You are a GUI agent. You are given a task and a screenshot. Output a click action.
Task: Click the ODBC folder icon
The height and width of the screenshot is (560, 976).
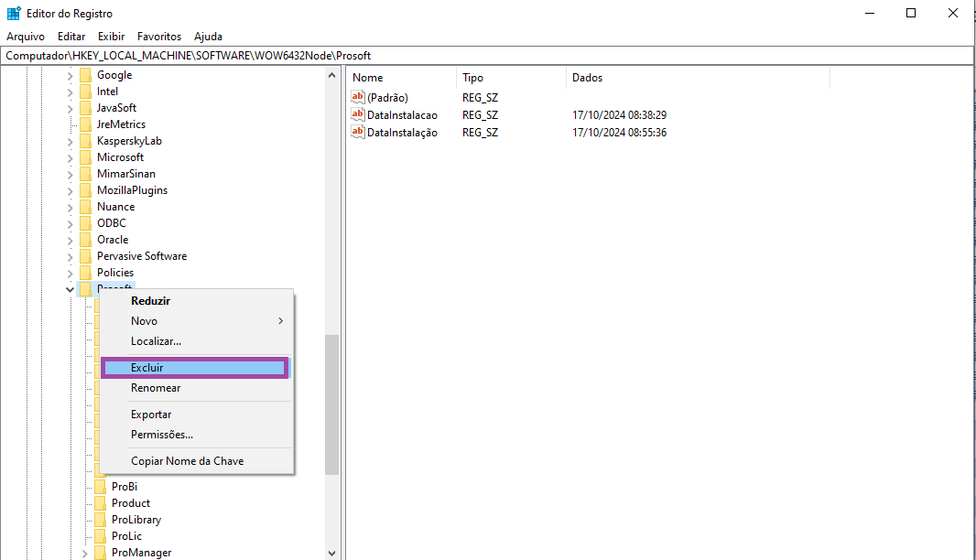point(85,223)
